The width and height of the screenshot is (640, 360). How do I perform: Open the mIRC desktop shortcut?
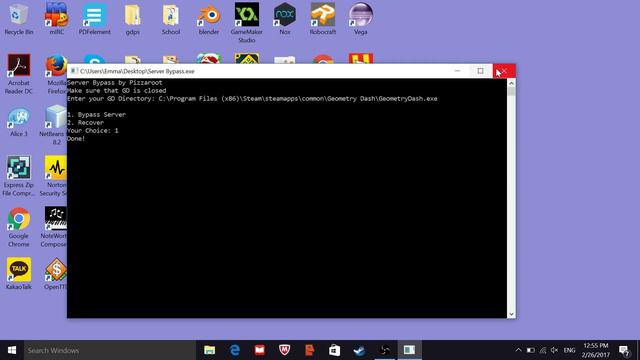pyautogui.click(x=56, y=19)
